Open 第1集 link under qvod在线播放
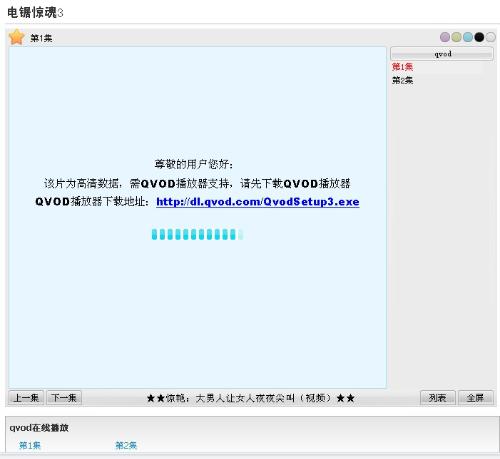The height and width of the screenshot is (459, 500). coord(30,445)
